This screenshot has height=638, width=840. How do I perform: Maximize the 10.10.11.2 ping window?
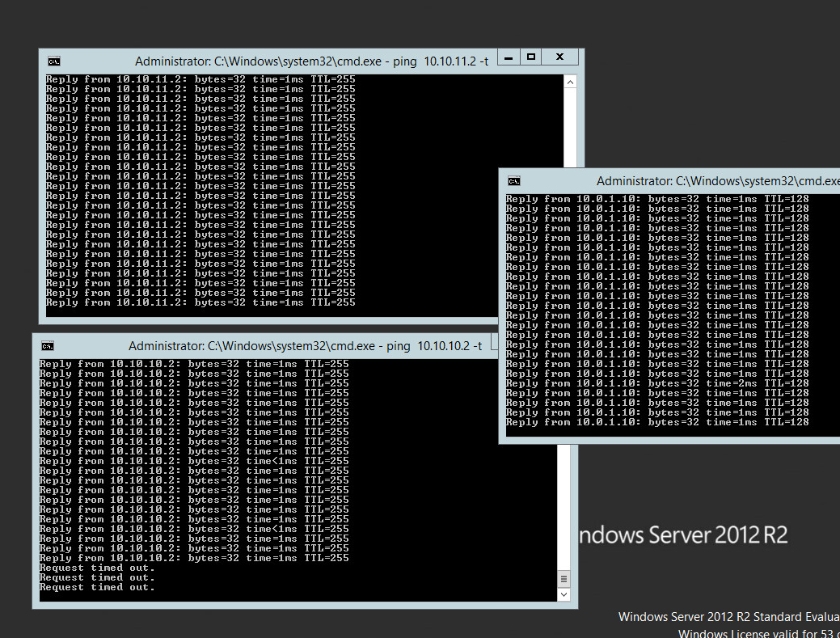coord(531,57)
